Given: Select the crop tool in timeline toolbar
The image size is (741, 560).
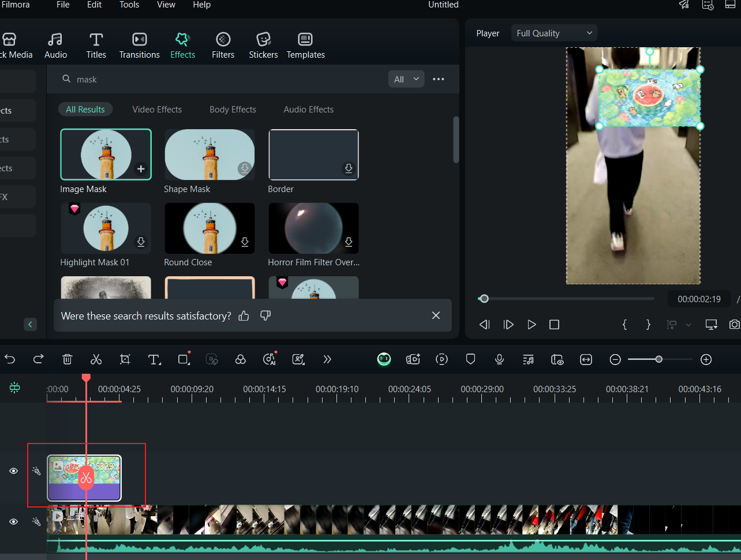Looking at the screenshot, I should click(125, 360).
